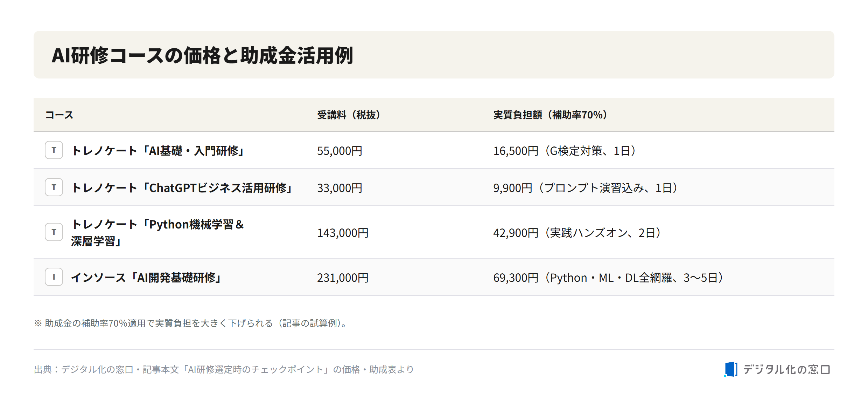Click the 33,000円 fee cell
Screen dimensions: 868x410
pyautogui.click(x=339, y=188)
